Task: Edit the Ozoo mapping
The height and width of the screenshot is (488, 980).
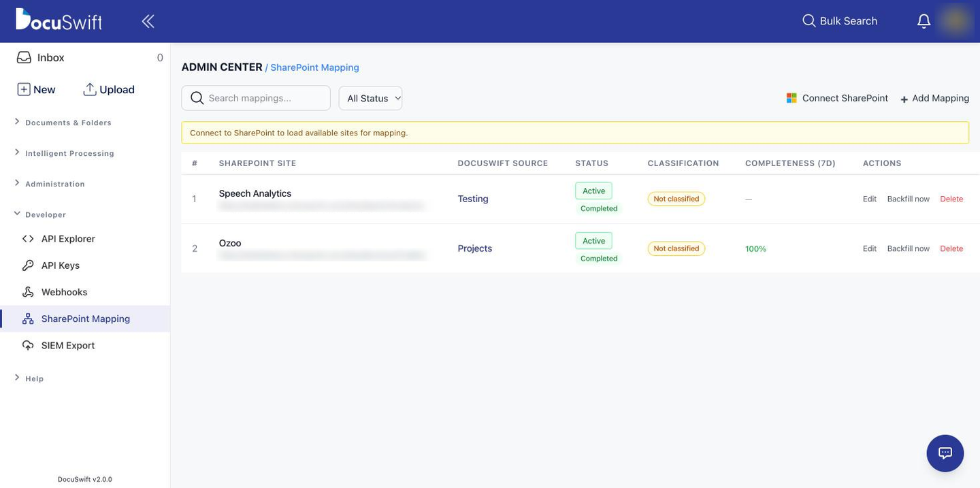Action: [x=870, y=248]
